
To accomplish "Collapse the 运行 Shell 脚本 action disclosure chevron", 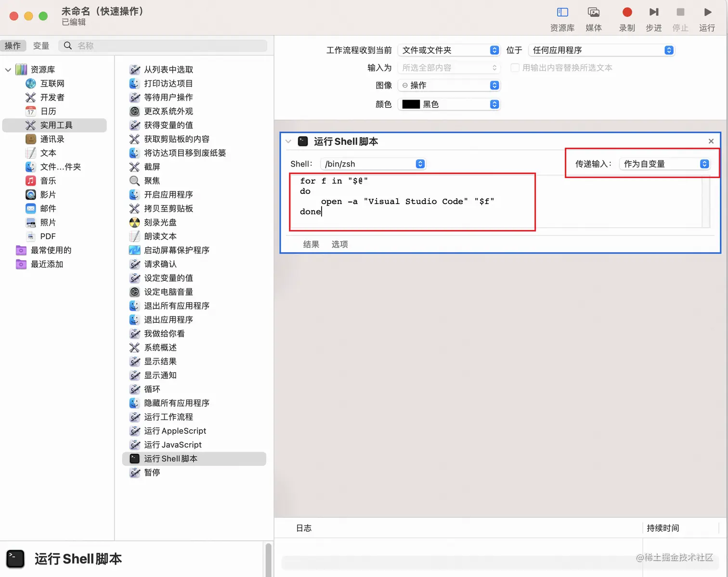I will click(x=287, y=141).
